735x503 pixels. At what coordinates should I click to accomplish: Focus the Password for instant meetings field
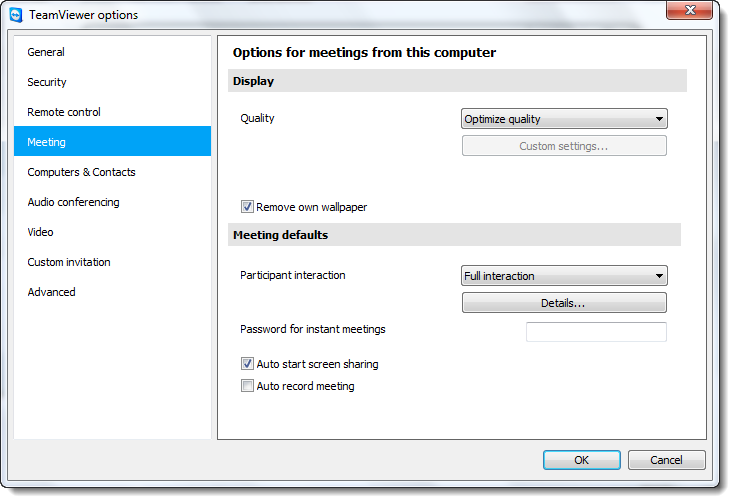[596, 331]
